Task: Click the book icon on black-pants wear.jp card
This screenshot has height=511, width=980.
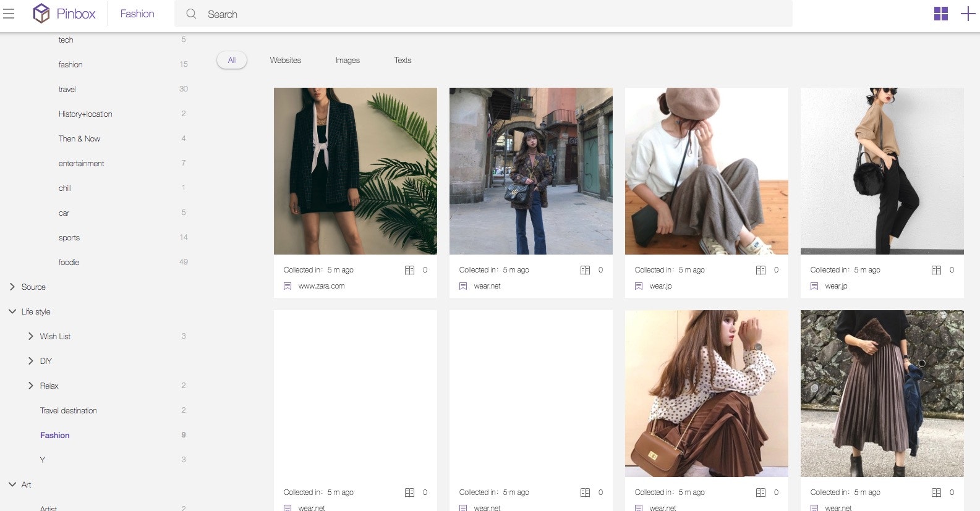Action: [x=936, y=270]
